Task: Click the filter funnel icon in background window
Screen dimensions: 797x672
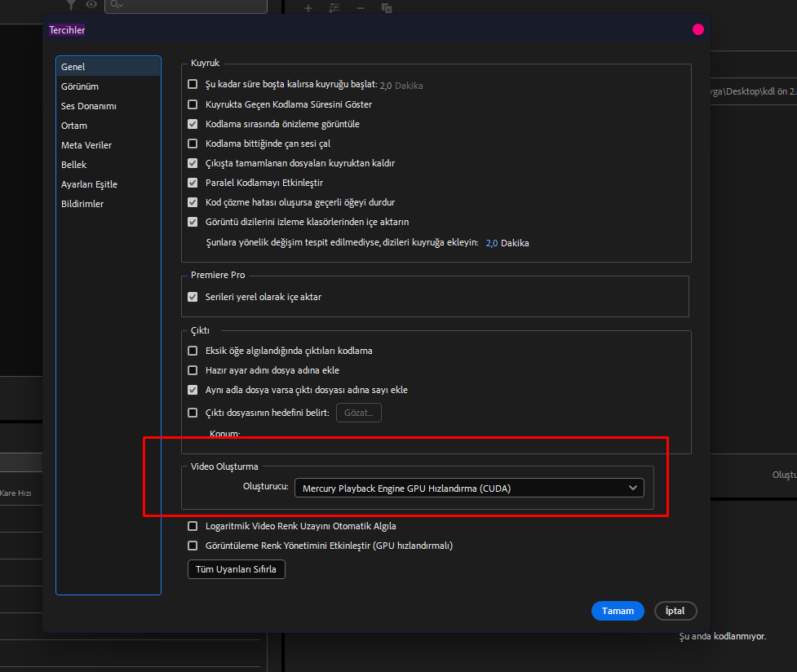Action: [x=71, y=5]
